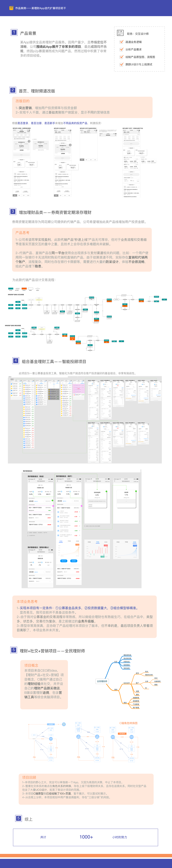Click the 我的智能组合 wireframe board title
Screen dimensions: 172x868
pos(28,471)
